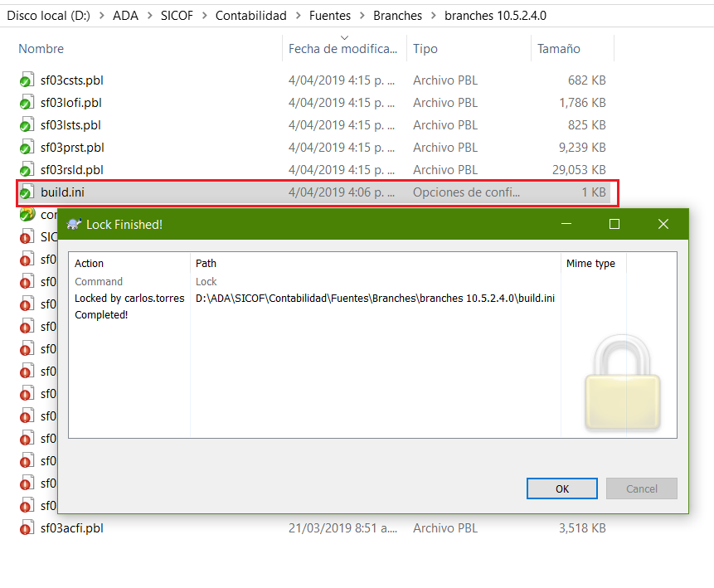Sort the files by Tamaño column

pyautogui.click(x=558, y=49)
